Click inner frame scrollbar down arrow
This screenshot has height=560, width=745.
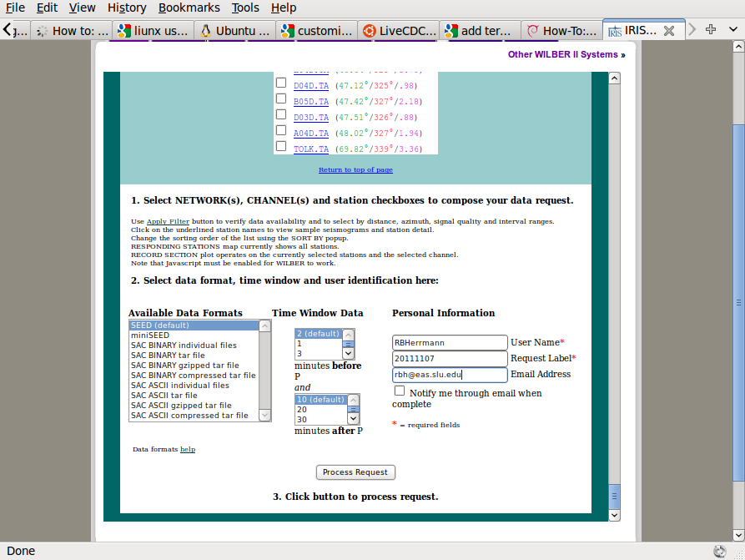tap(614, 515)
